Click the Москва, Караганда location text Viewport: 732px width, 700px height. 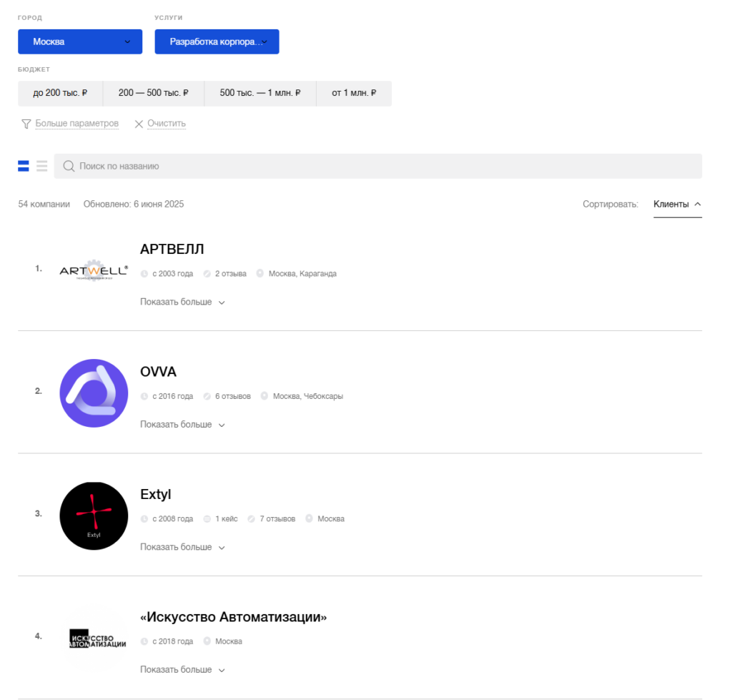tap(302, 274)
